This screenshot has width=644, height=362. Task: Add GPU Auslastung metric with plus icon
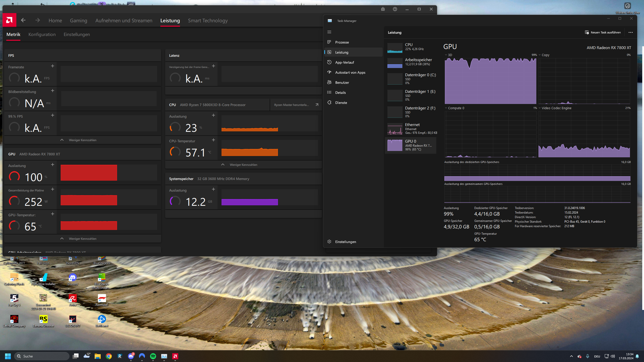point(52,165)
